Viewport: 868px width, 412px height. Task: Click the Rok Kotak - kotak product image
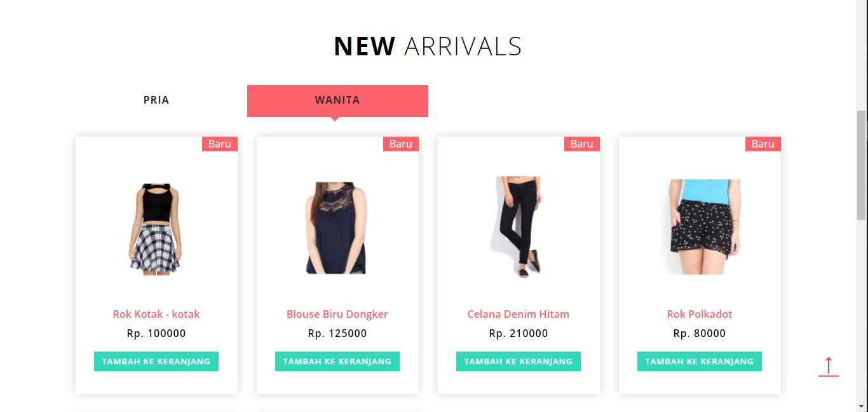(x=156, y=229)
